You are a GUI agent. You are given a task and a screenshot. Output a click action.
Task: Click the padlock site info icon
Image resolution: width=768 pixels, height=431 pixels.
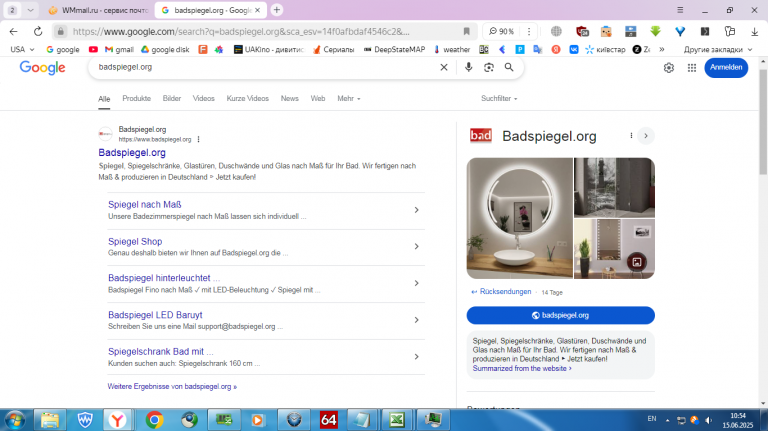(60, 31)
